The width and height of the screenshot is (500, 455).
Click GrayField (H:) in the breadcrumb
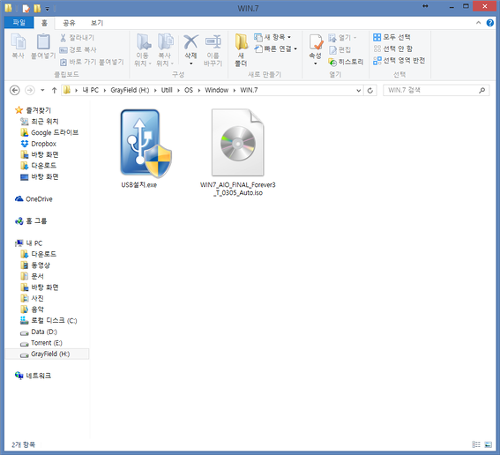tap(130, 90)
